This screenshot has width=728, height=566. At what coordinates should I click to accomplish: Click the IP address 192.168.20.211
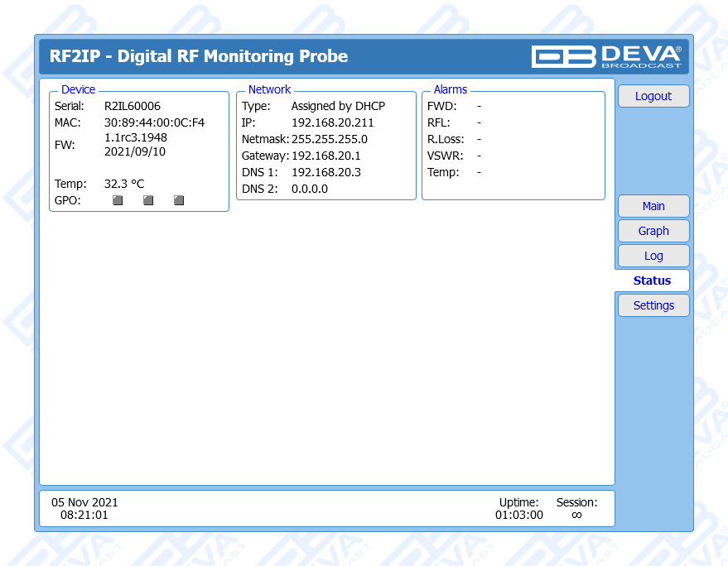332,122
